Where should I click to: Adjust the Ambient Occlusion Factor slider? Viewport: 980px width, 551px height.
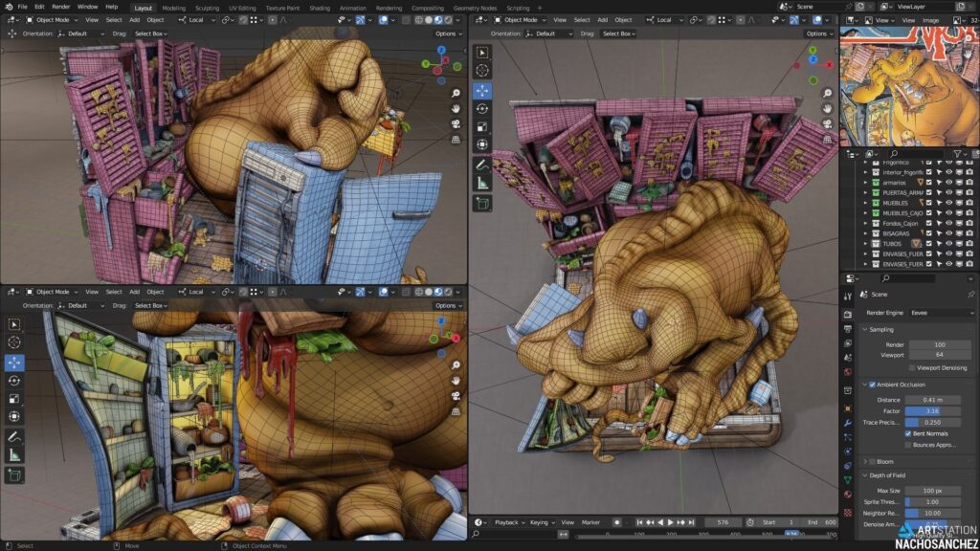[938, 410]
